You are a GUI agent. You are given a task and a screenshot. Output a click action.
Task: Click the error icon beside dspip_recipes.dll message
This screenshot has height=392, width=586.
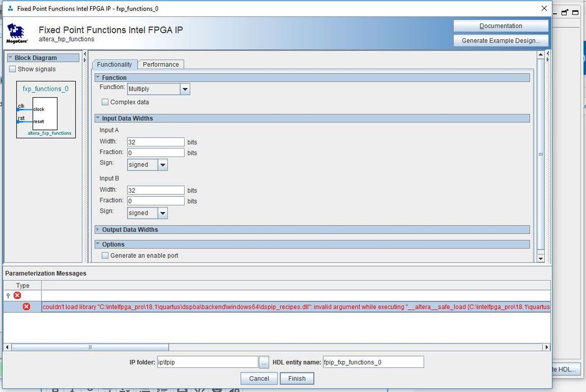tap(26, 306)
